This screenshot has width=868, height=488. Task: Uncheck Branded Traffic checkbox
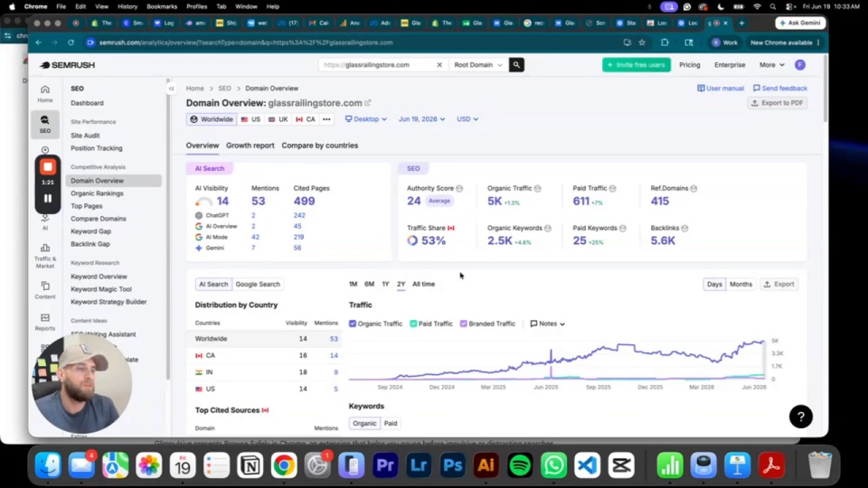463,324
